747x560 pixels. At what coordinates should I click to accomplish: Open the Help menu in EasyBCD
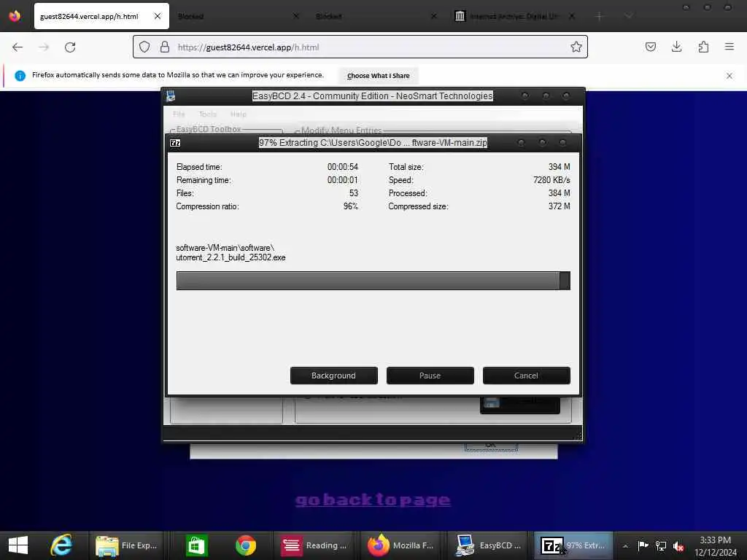coord(239,114)
